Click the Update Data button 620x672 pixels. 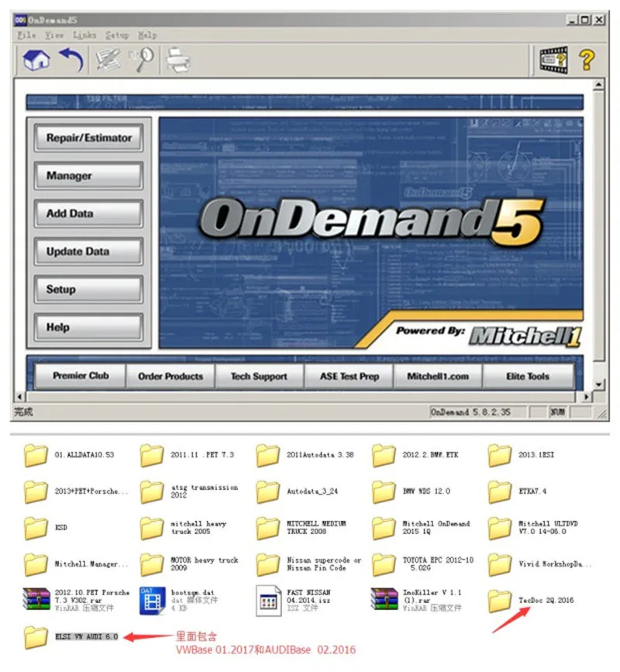click(88, 252)
